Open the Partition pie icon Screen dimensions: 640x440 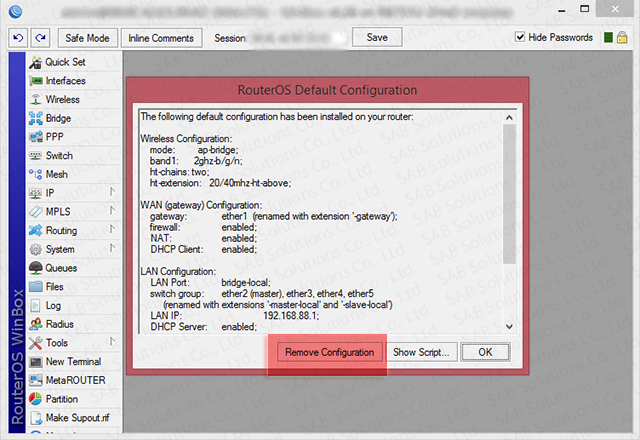[36, 399]
